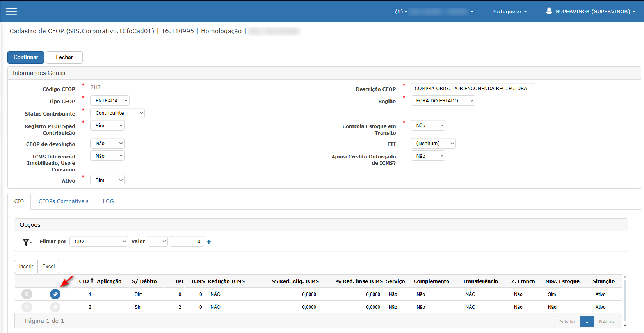Open Região dropdown showing FORA DO ESTADO
The height and width of the screenshot is (333, 644).
pos(443,101)
